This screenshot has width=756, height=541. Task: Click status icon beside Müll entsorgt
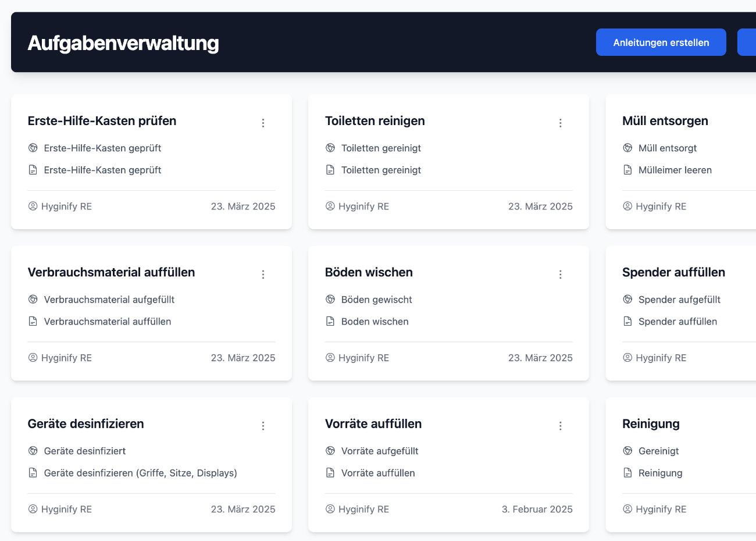tap(627, 148)
